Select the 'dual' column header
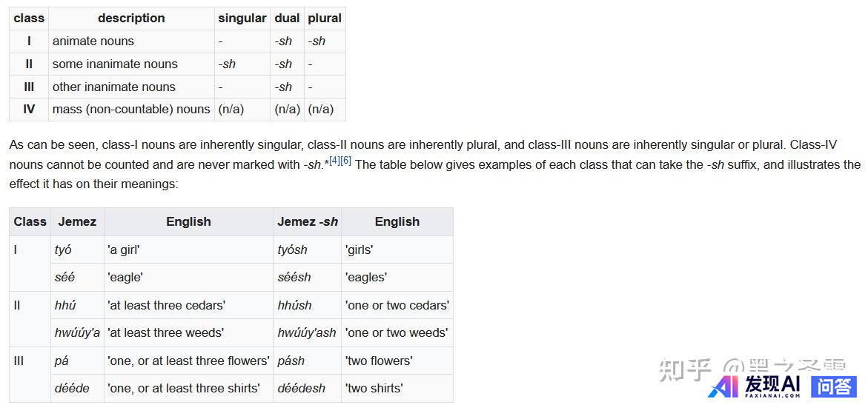 [288, 19]
